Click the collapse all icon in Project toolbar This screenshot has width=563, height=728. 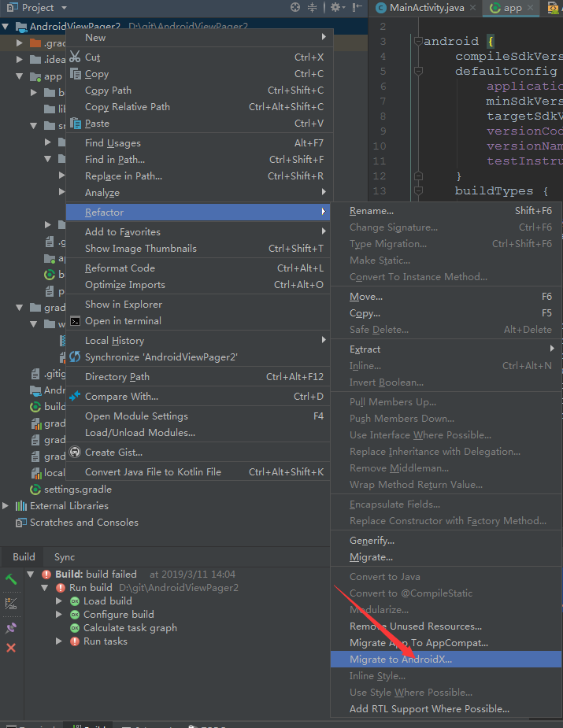(312, 7)
